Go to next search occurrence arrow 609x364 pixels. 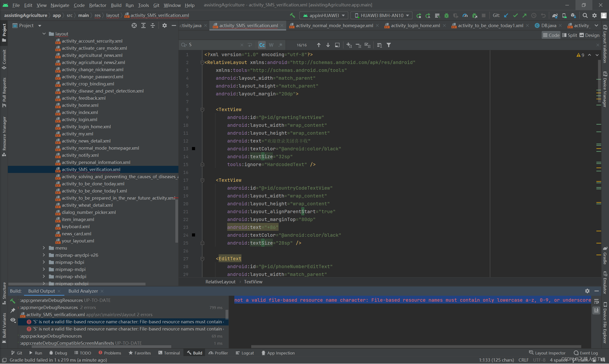pyautogui.click(x=328, y=45)
